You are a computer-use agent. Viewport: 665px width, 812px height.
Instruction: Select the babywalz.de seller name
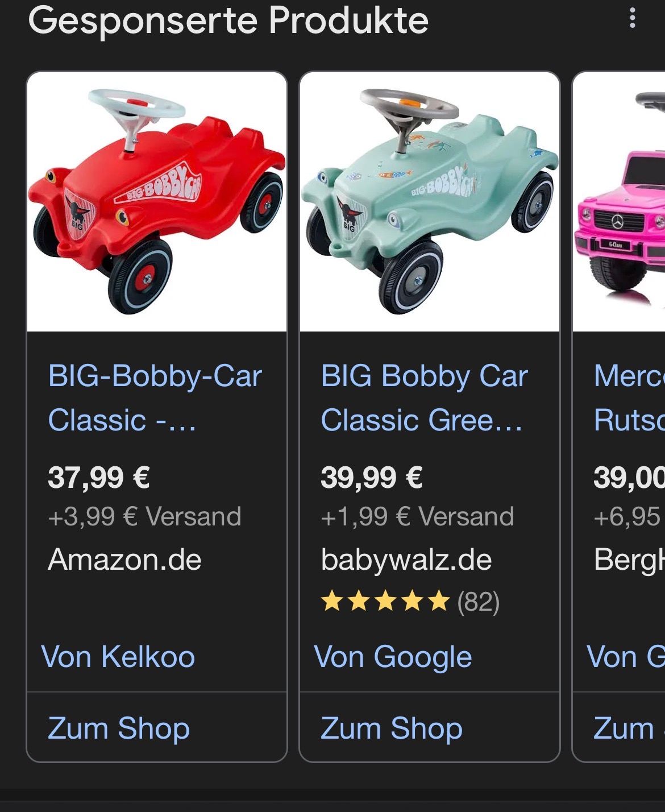[406, 560]
